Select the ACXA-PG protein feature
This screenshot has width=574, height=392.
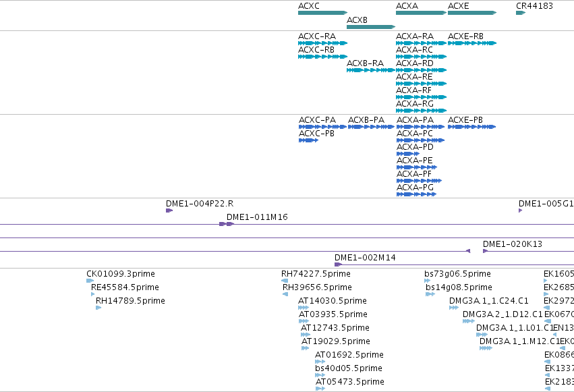(x=416, y=194)
